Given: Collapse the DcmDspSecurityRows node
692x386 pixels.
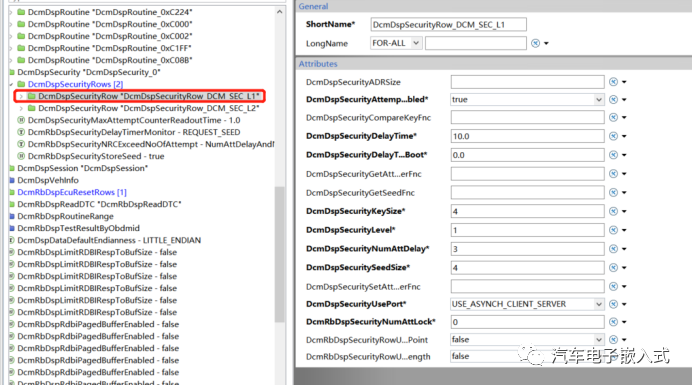Looking at the screenshot, I should 11,84.
